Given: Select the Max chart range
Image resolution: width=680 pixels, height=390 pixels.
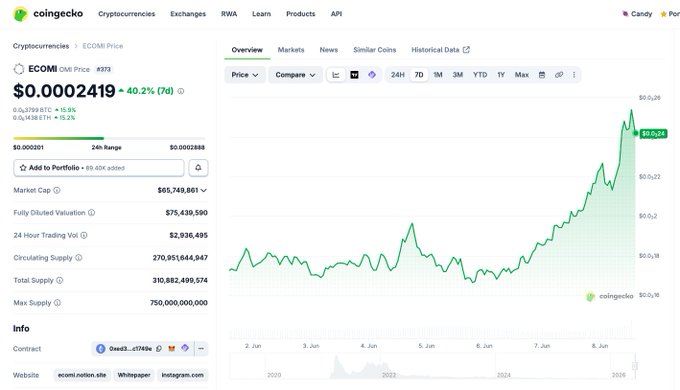Looking at the screenshot, I should (522, 75).
